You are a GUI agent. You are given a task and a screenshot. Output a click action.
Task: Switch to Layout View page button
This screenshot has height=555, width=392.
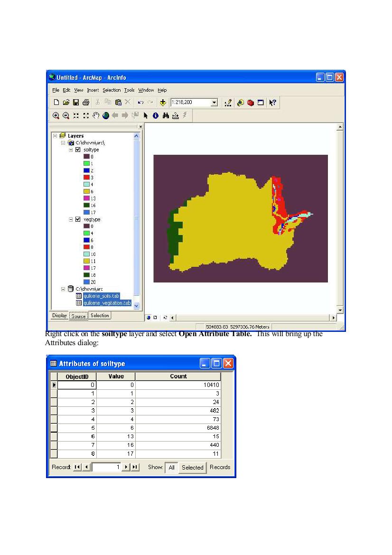click(x=155, y=318)
